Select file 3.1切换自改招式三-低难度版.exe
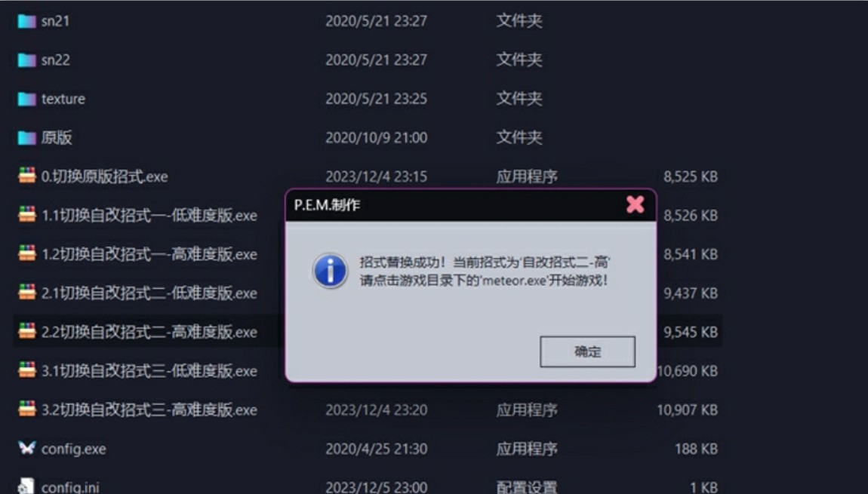Screen dimensions: 868x494 click(149, 370)
